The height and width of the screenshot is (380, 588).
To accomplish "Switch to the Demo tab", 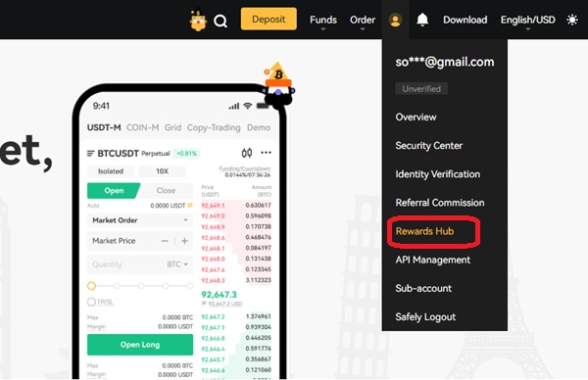I will click(x=259, y=127).
